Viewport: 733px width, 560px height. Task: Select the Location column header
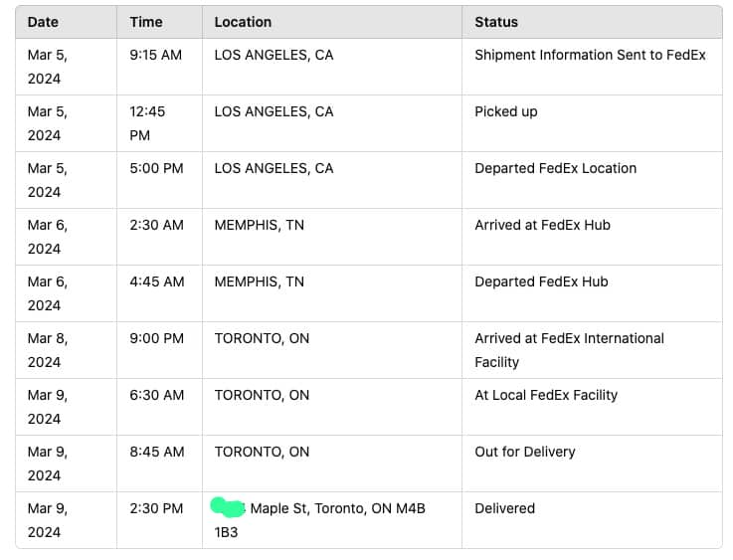243,22
